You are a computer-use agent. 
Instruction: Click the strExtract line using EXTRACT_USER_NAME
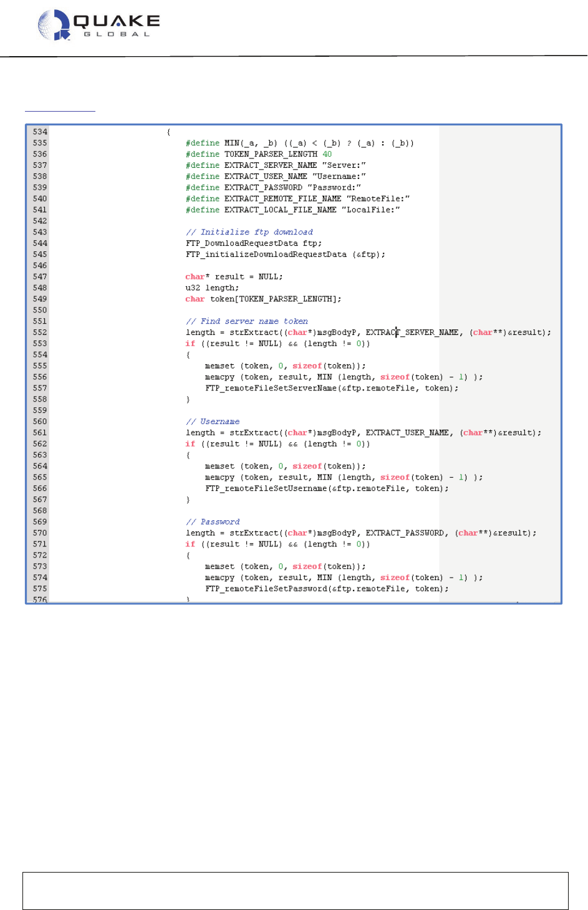[x=364, y=433]
